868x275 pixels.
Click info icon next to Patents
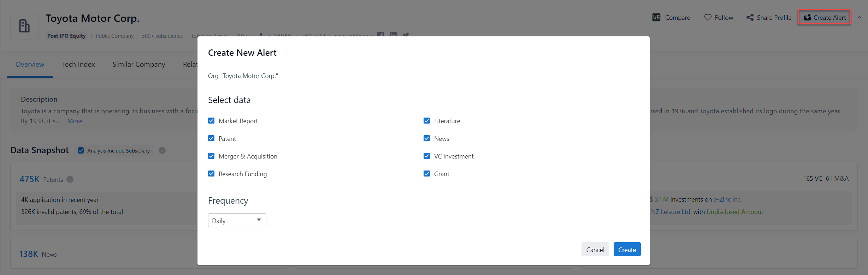point(70,179)
